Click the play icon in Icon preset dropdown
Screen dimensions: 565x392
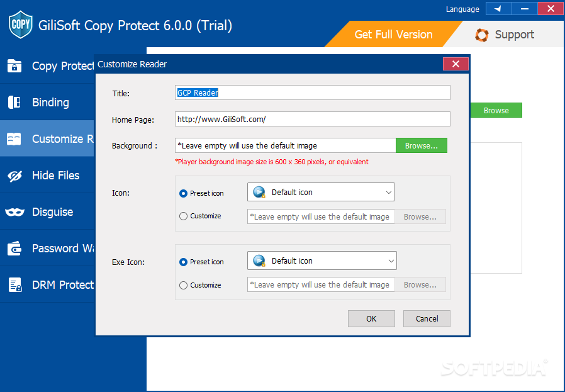[x=259, y=192]
